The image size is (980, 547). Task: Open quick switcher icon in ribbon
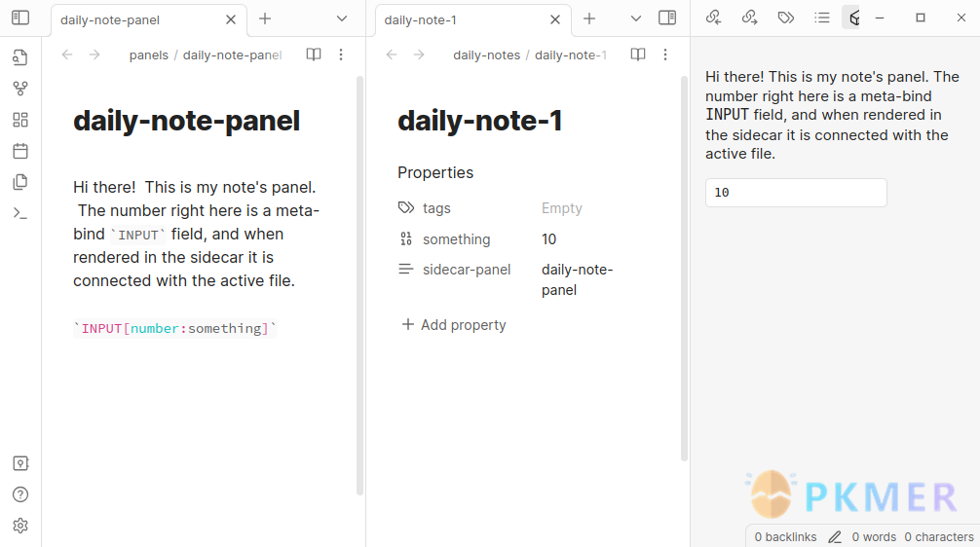[x=20, y=57]
